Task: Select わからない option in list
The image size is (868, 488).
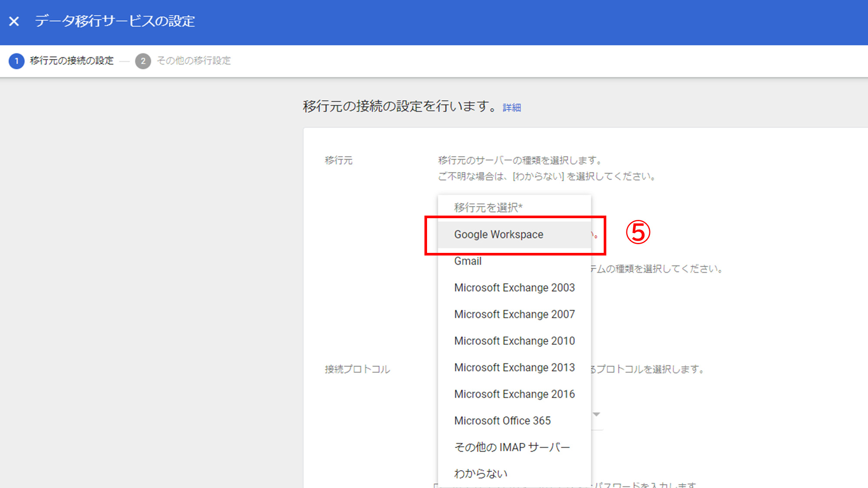Action: pos(514,474)
